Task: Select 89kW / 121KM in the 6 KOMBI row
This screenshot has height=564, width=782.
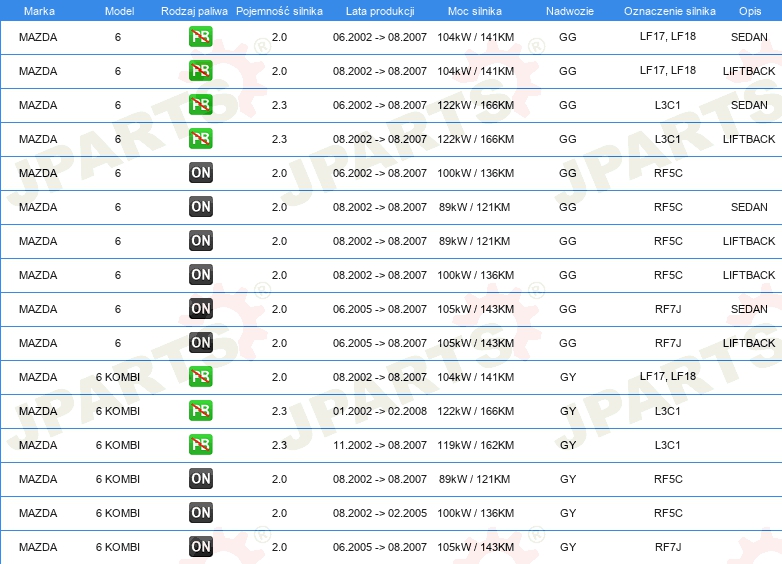Action: 474,479
